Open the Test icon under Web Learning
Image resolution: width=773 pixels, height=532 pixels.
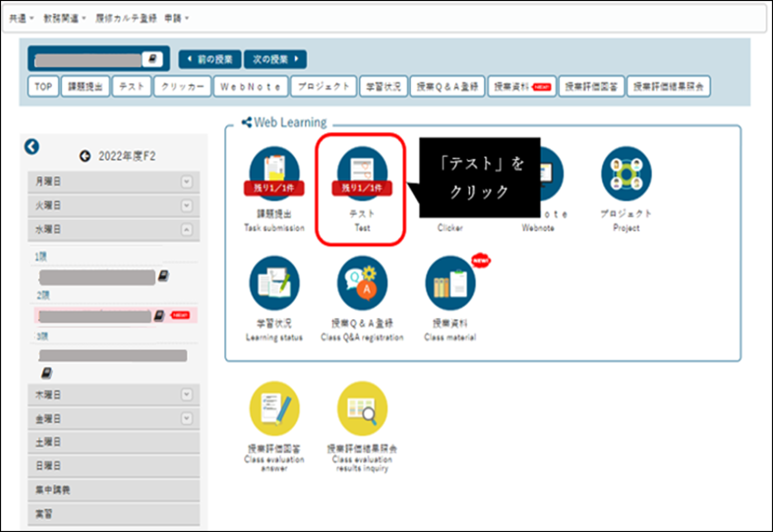(362, 173)
